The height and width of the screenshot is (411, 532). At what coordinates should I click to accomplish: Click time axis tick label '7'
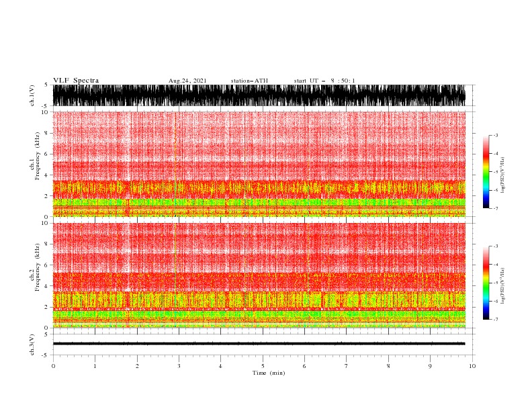click(347, 366)
